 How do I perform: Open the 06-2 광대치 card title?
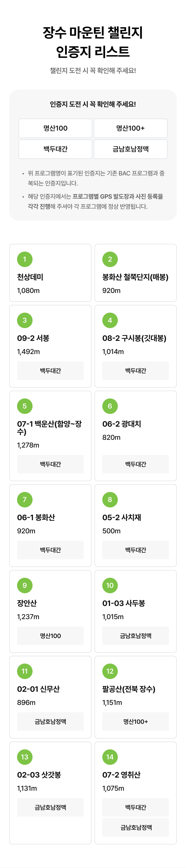(121, 424)
